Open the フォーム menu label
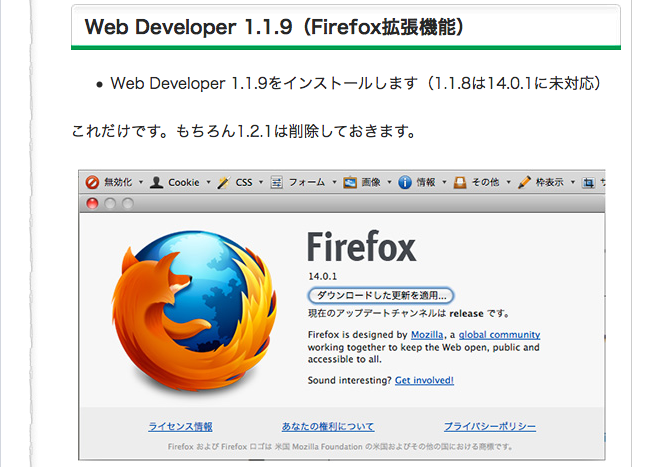Image resolution: width=657 pixels, height=467 pixels. point(307,182)
